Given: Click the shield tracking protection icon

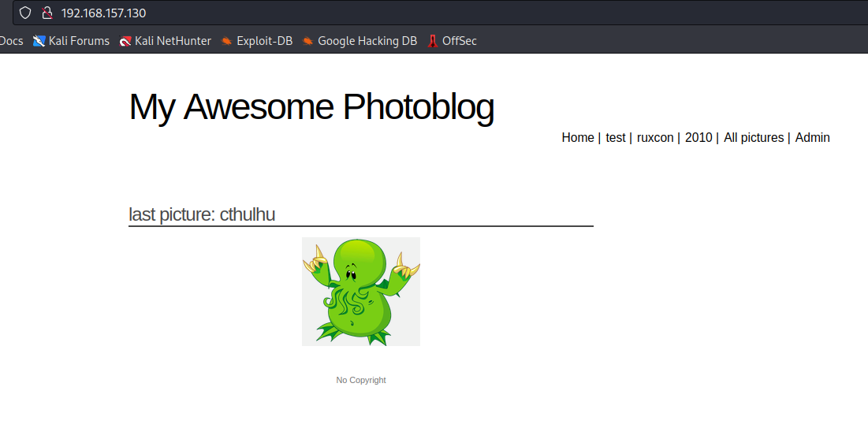Looking at the screenshot, I should [x=25, y=13].
